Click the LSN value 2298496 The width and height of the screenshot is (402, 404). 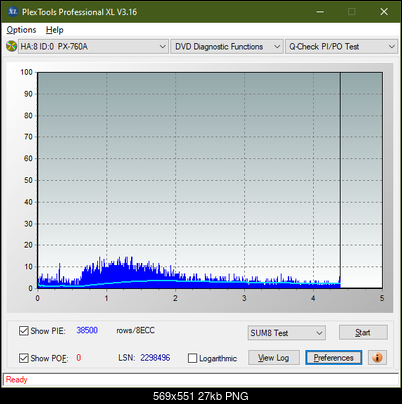click(x=155, y=358)
